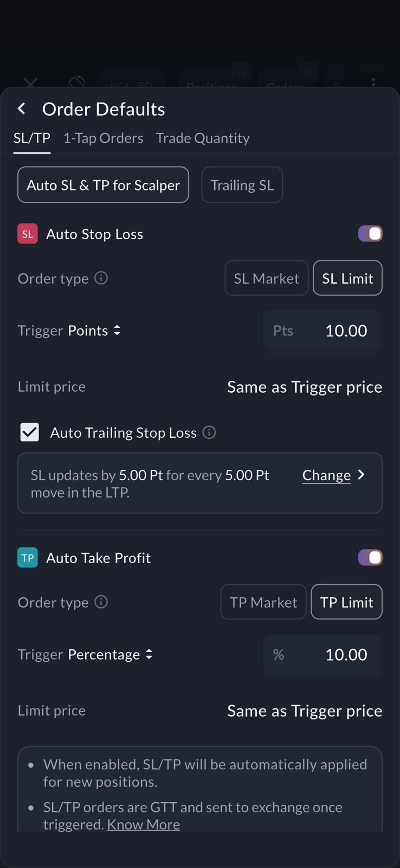Tap the info icon beside Stop Loss Order type
The height and width of the screenshot is (868, 400).
point(101,278)
